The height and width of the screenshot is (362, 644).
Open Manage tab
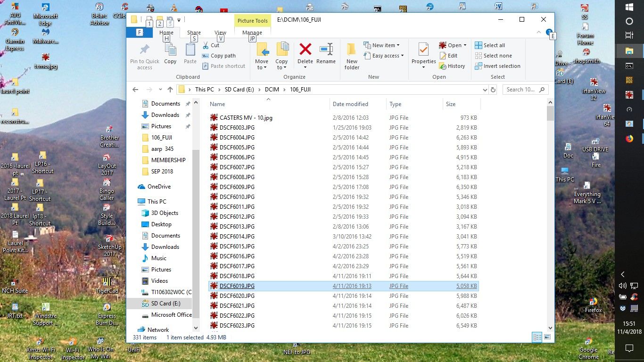tap(252, 33)
